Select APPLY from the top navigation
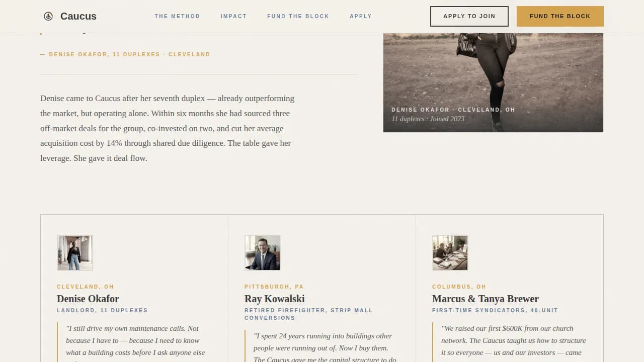Image resolution: width=644 pixels, height=362 pixels. pos(361,16)
